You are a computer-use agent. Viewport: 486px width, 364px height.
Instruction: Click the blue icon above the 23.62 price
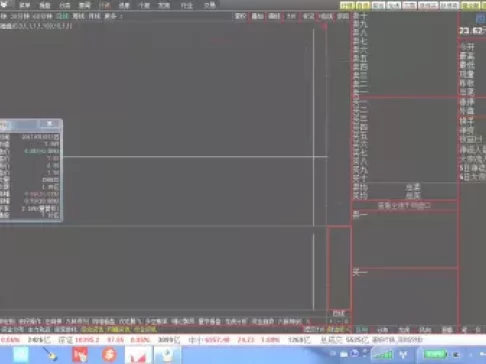pos(481,19)
